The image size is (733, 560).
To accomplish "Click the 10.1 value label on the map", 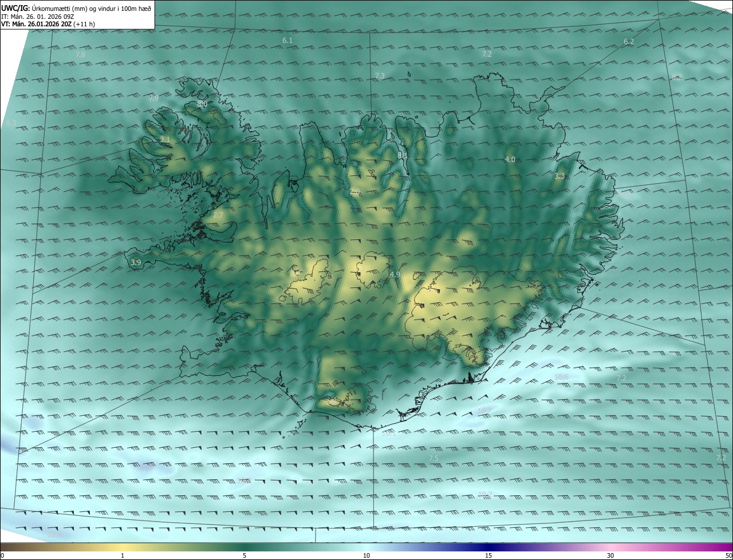I will pyautogui.click(x=389, y=433).
